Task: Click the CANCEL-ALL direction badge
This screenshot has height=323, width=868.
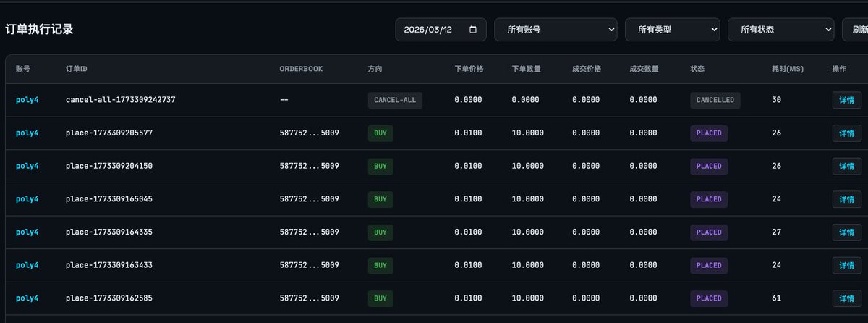Action: 395,100
